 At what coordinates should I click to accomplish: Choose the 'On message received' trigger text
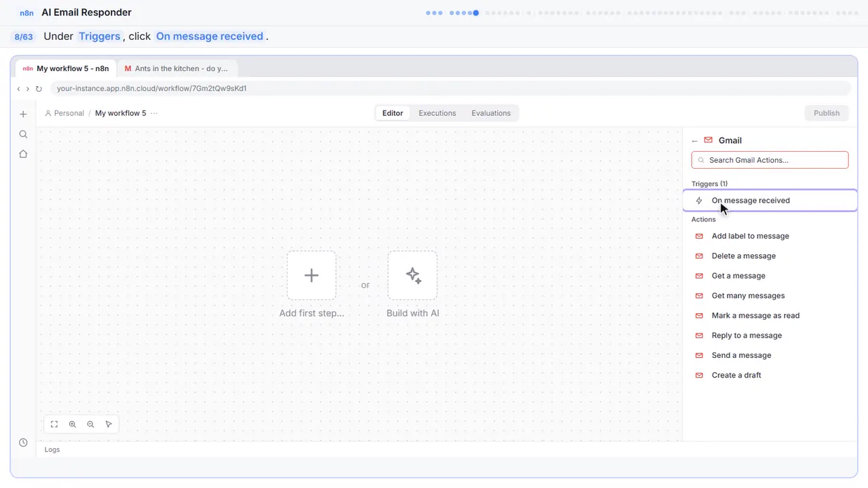click(x=751, y=201)
